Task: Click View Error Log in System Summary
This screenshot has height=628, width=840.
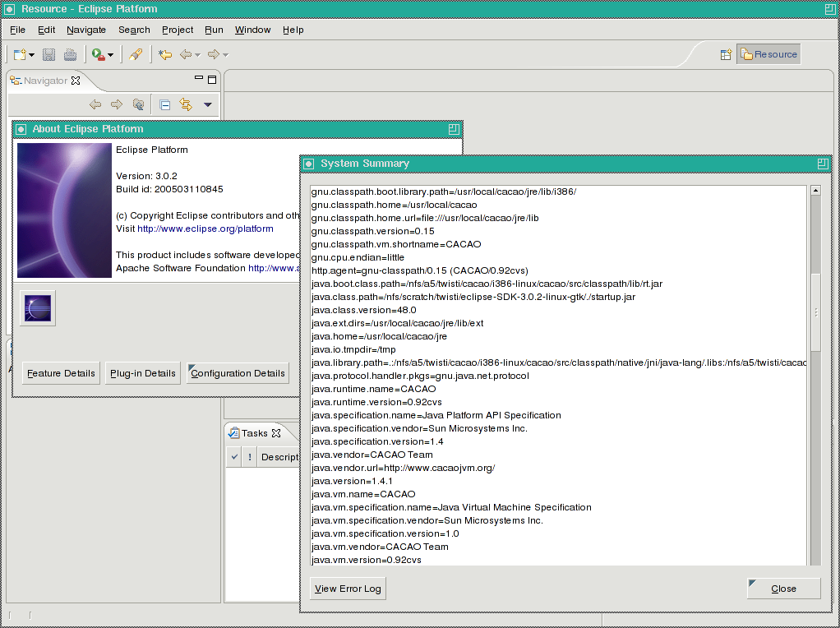Action: (x=348, y=589)
